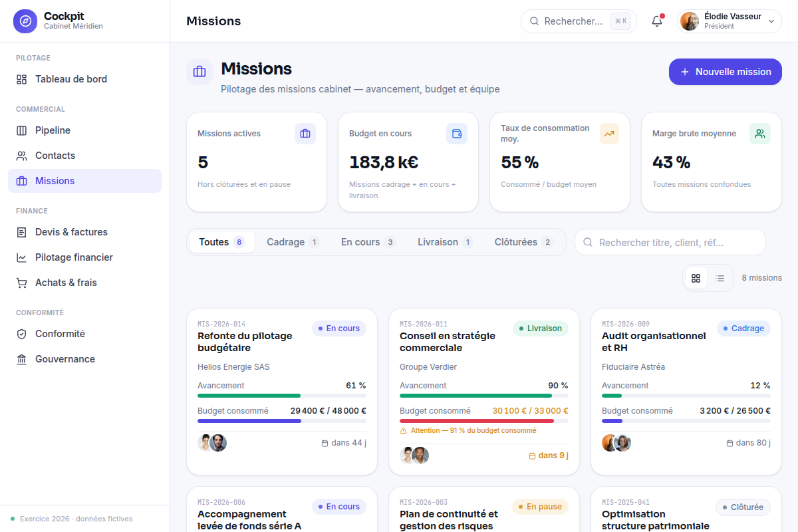Click En cours badge on MIS-2026-014
Image resolution: width=798 pixels, height=532 pixels.
click(x=339, y=329)
